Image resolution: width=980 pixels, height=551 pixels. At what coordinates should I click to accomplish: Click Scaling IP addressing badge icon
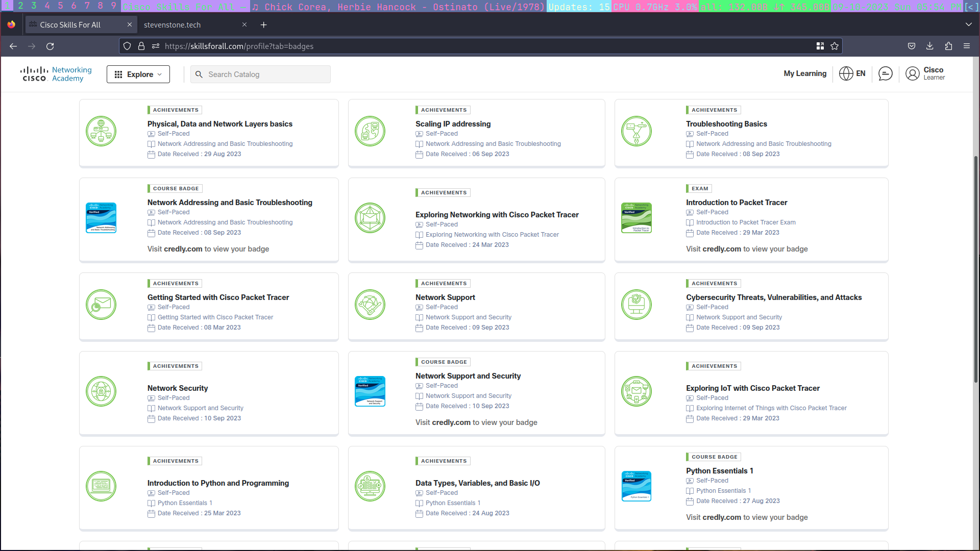pyautogui.click(x=370, y=131)
